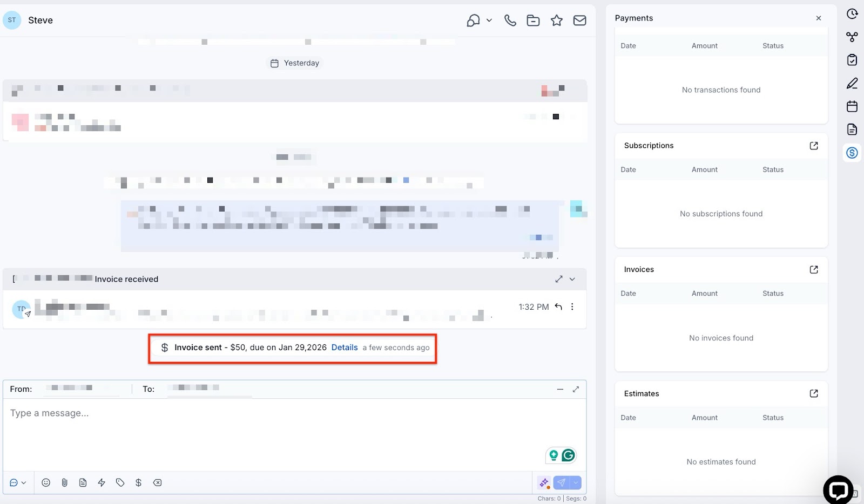
Task: Click the dollar sign request payment icon
Action: 138,482
